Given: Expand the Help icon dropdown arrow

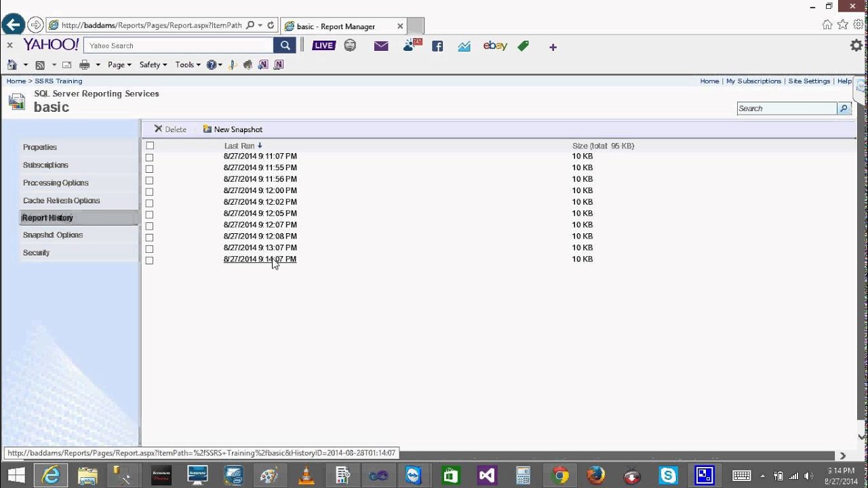Looking at the screenshot, I should [x=220, y=65].
